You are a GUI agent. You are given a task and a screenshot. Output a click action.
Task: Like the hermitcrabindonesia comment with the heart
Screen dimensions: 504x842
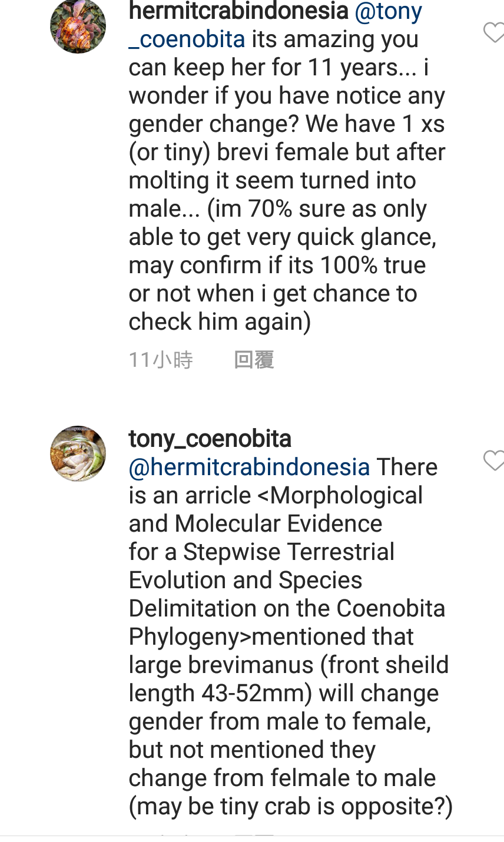pos(493,33)
